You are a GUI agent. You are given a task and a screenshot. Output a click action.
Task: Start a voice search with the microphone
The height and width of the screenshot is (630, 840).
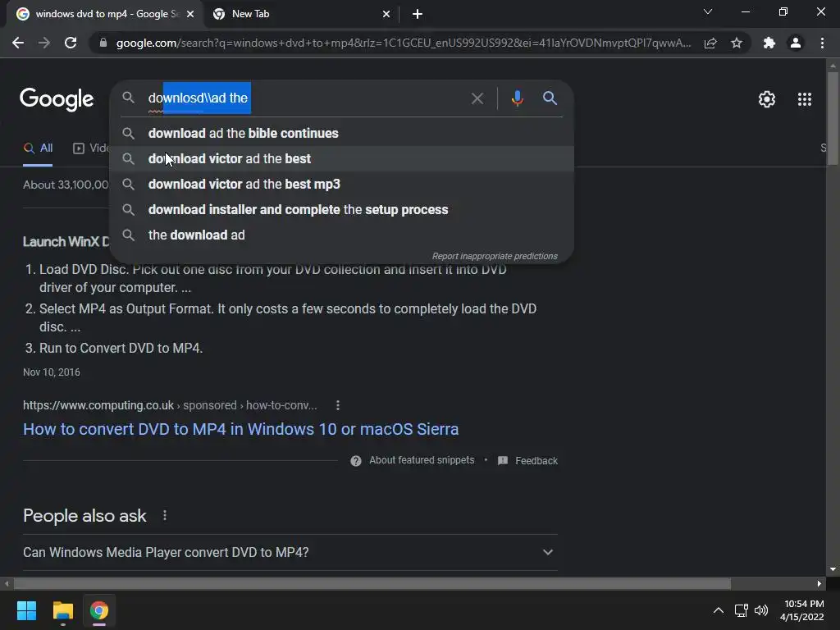tap(517, 98)
